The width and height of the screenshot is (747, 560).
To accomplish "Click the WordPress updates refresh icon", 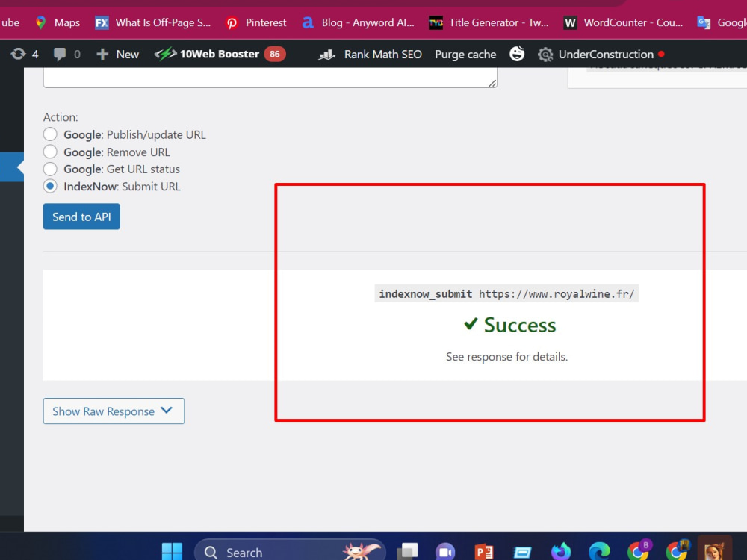I will (x=18, y=54).
